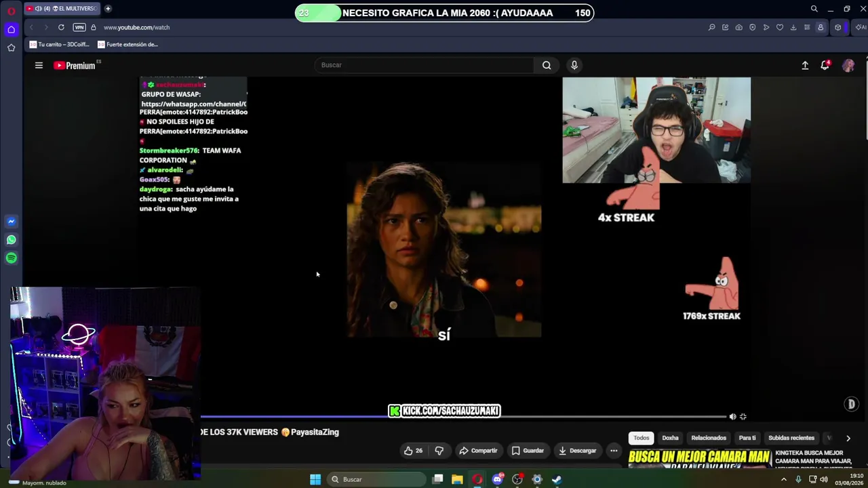This screenshot has width=868, height=488.
Task: Open Discord from the taskbar
Action: (x=497, y=479)
